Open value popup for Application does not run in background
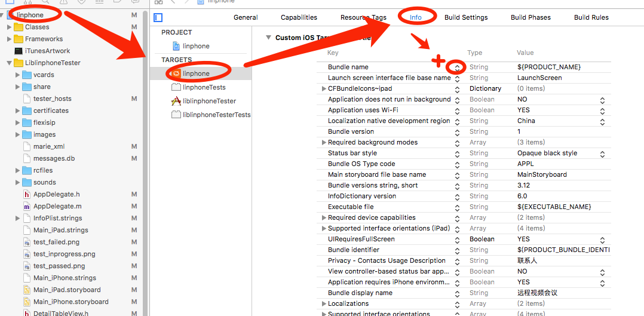The width and height of the screenshot is (644, 316). pos(602,100)
